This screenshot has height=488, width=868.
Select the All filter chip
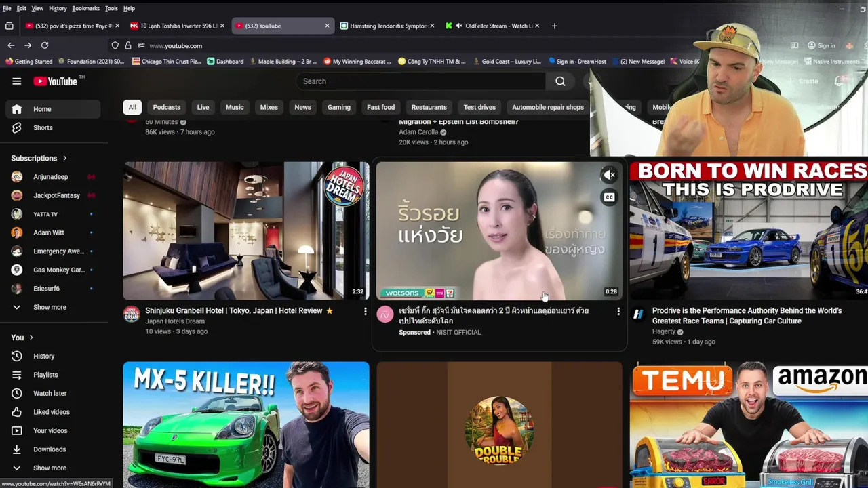point(132,107)
